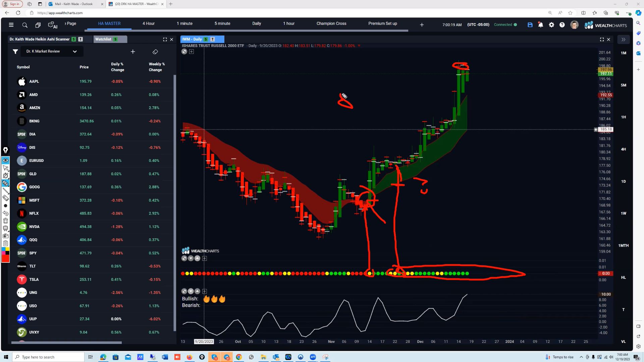Toggle the crossed-out stopwatch drawing tool
The image size is (644, 362).
coord(5,175)
